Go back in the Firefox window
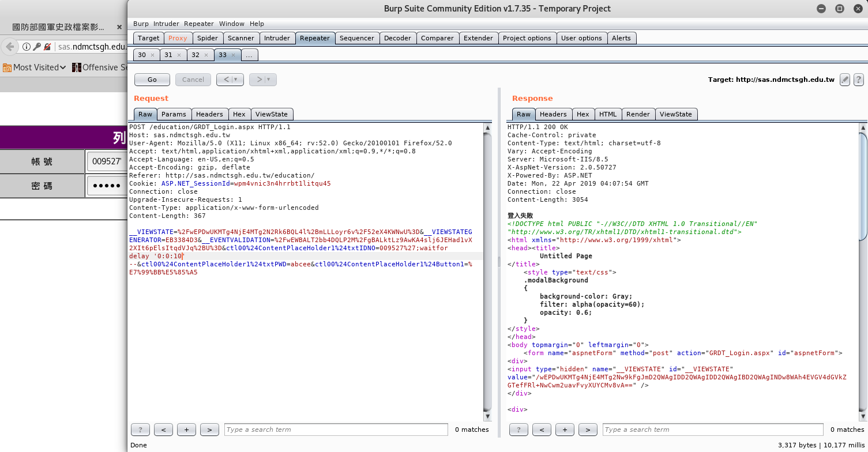 10,47
